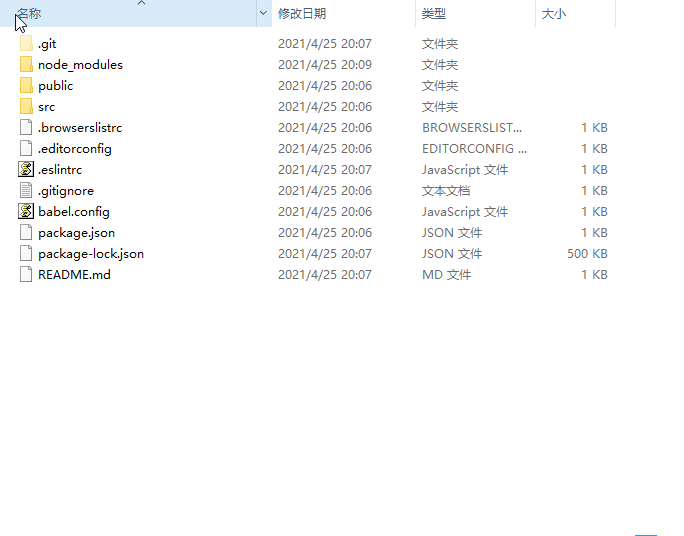Open the 名称 column filter dropdown arrow
This screenshot has height=536, width=684.
point(263,13)
